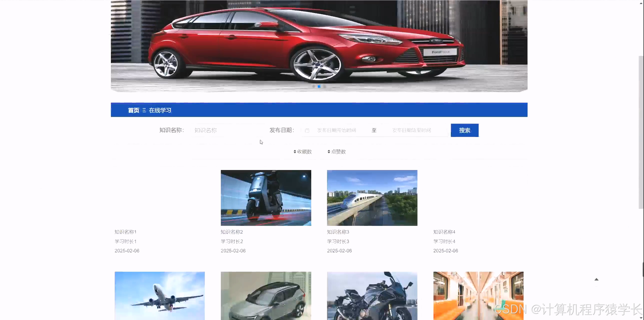Click the blue 搜索 button
The image size is (644, 320).
point(464,130)
